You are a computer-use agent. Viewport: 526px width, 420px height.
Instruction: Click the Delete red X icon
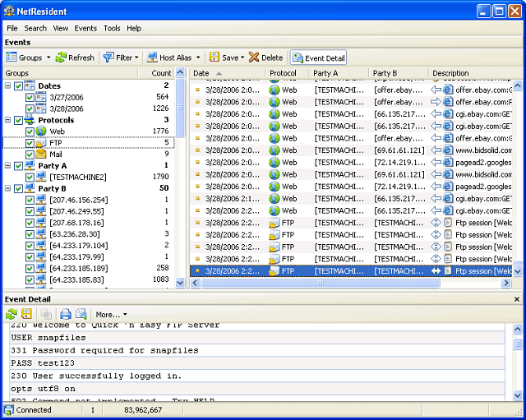point(254,58)
